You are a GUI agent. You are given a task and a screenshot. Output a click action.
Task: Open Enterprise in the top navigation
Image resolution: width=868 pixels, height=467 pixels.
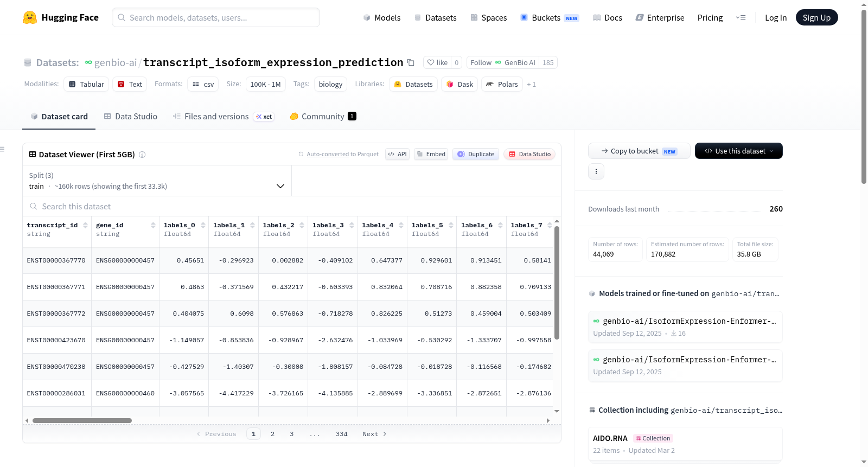pos(660,17)
